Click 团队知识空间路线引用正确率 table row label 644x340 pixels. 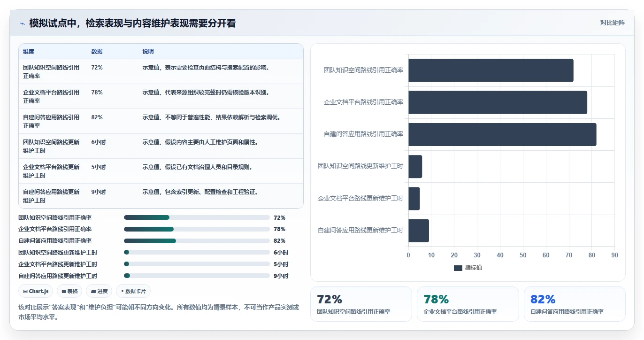(x=51, y=72)
